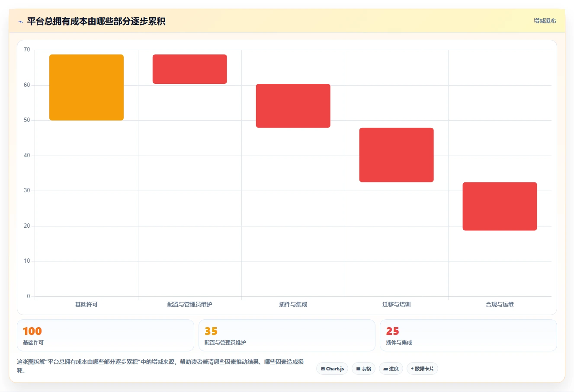This screenshot has width=574, height=392.
Task: Select the orange 基础许可 waterfall bar
Action: click(87, 87)
